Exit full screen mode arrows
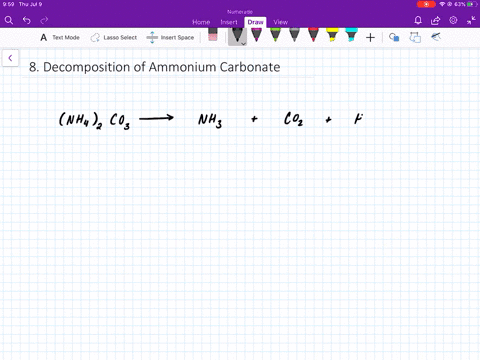The width and height of the screenshot is (480, 360). (471, 20)
